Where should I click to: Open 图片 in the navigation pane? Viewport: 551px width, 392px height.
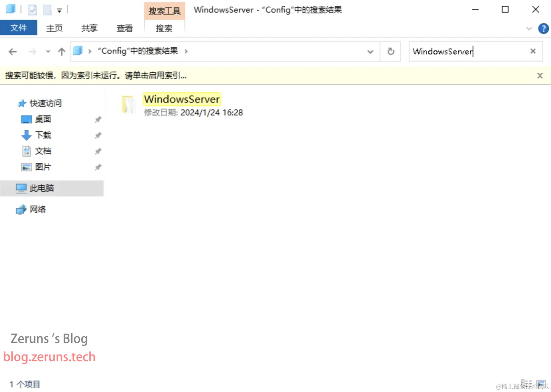click(x=43, y=167)
